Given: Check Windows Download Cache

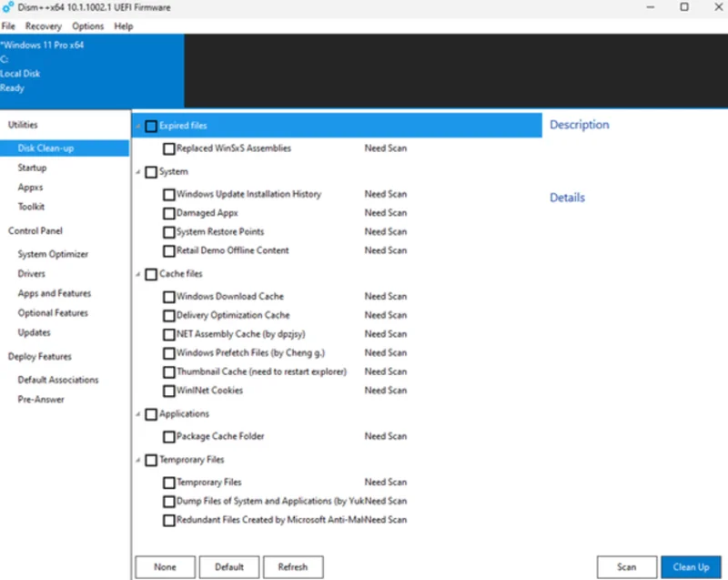Looking at the screenshot, I should 169,297.
